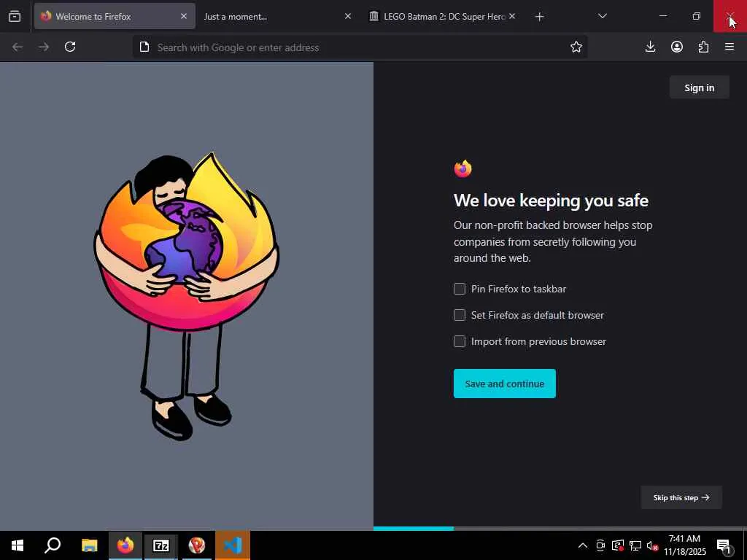747x560 pixels.
Task: Close the Just a moment tab
Action: pos(348,16)
